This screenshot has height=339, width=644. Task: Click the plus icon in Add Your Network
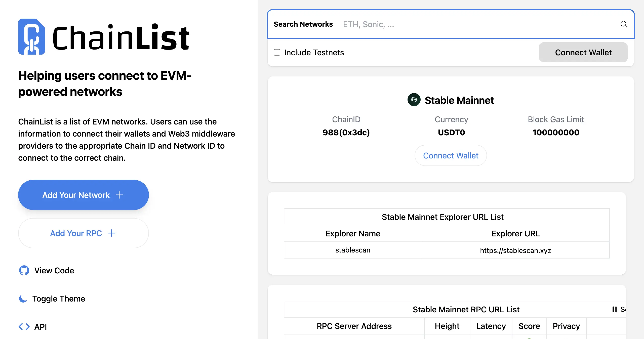[x=119, y=195]
